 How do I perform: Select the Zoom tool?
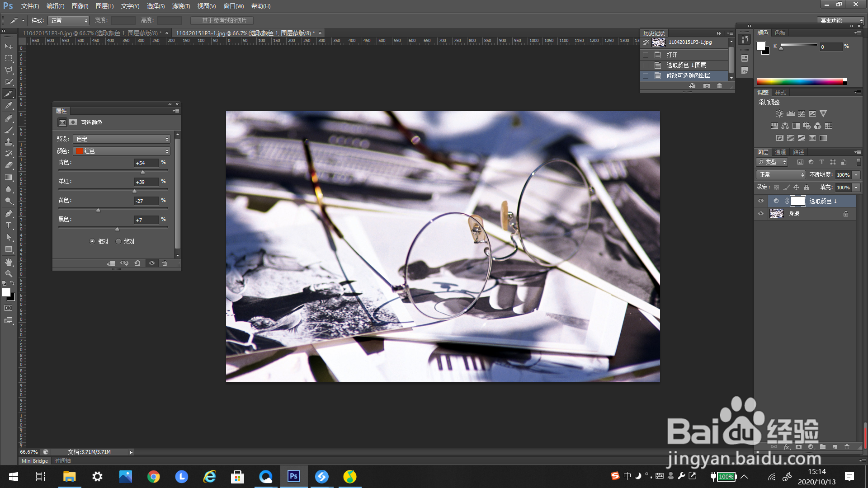pyautogui.click(x=9, y=274)
